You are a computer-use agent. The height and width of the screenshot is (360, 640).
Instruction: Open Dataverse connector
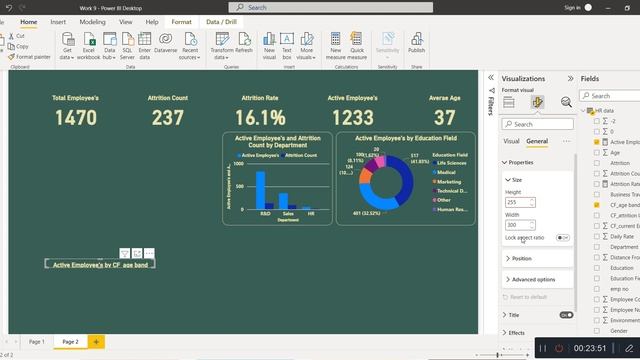point(166,43)
